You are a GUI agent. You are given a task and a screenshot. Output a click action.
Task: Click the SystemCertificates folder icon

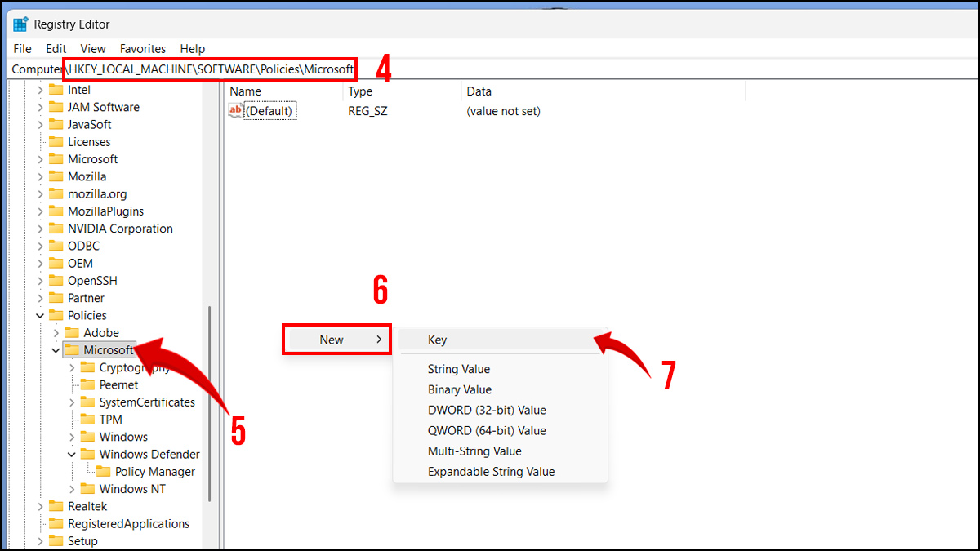(87, 402)
